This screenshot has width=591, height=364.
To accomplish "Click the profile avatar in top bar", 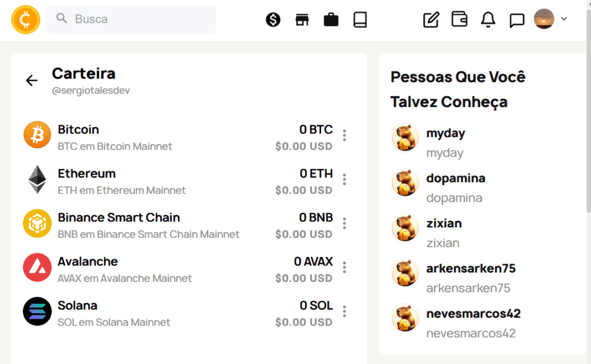I will [544, 19].
